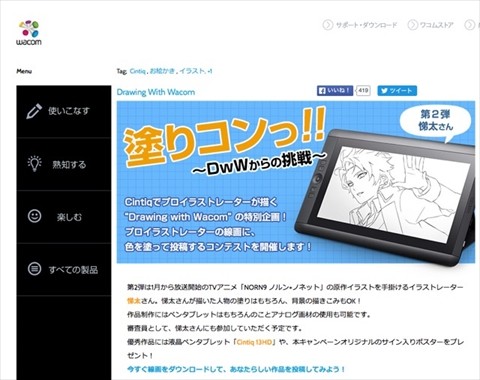Click the pencil icon beside 使いこなす
Viewport: 480px width, 380px height.
[x=34, y=111]
